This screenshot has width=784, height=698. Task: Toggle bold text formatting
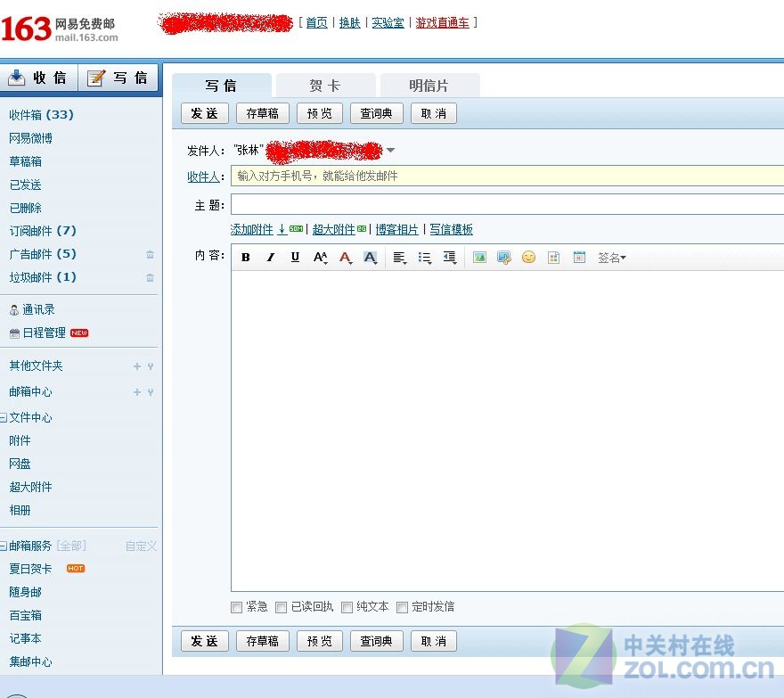(x=246, y=258)
